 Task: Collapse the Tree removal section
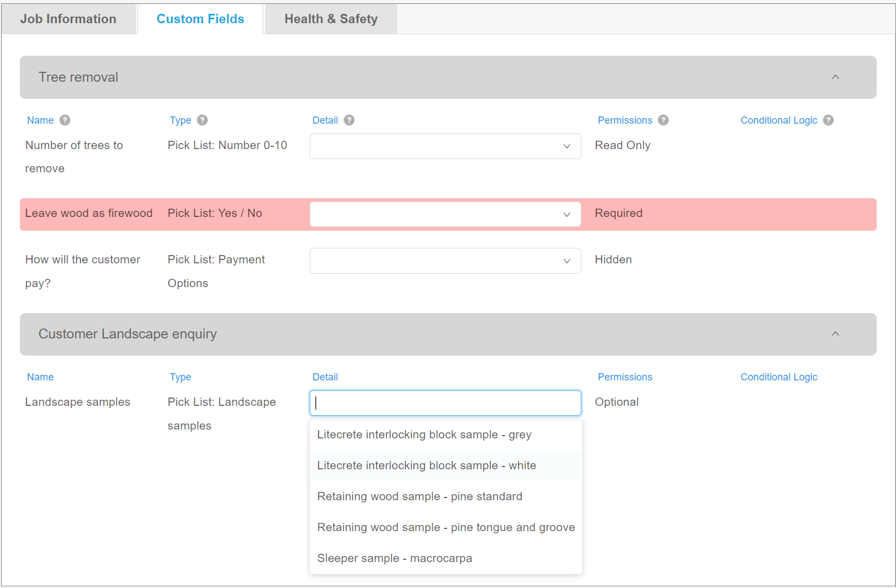pyautogui.click(x=835, y=77)
